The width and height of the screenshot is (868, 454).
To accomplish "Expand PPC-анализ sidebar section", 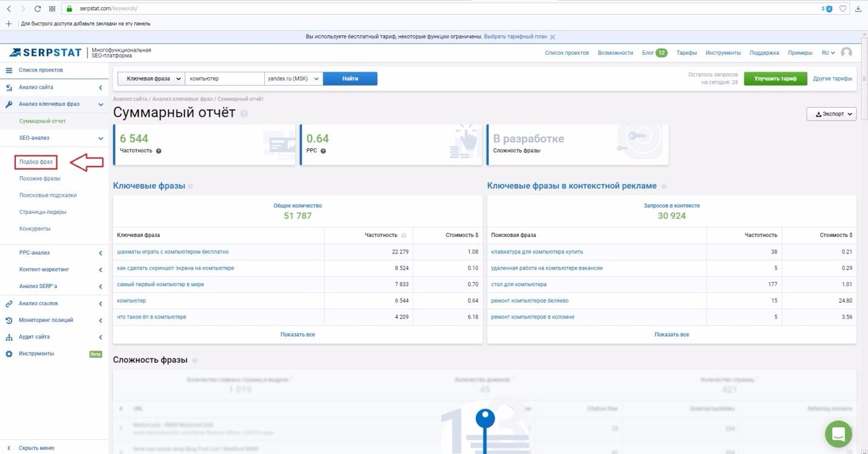I will [x=101, y=253].
